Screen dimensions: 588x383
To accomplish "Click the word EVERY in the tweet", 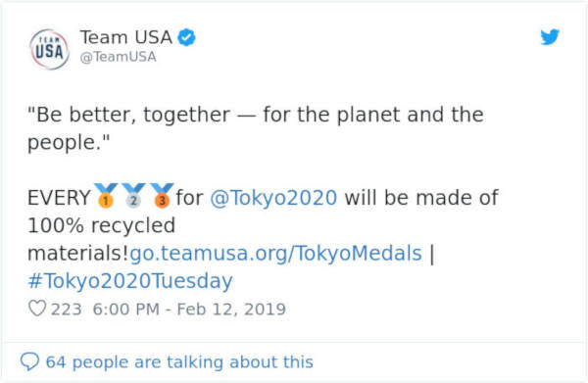I will 59,198.
